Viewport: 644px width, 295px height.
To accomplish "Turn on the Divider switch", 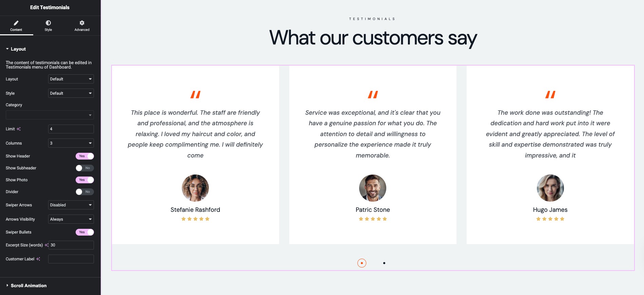I will point(84,192).
